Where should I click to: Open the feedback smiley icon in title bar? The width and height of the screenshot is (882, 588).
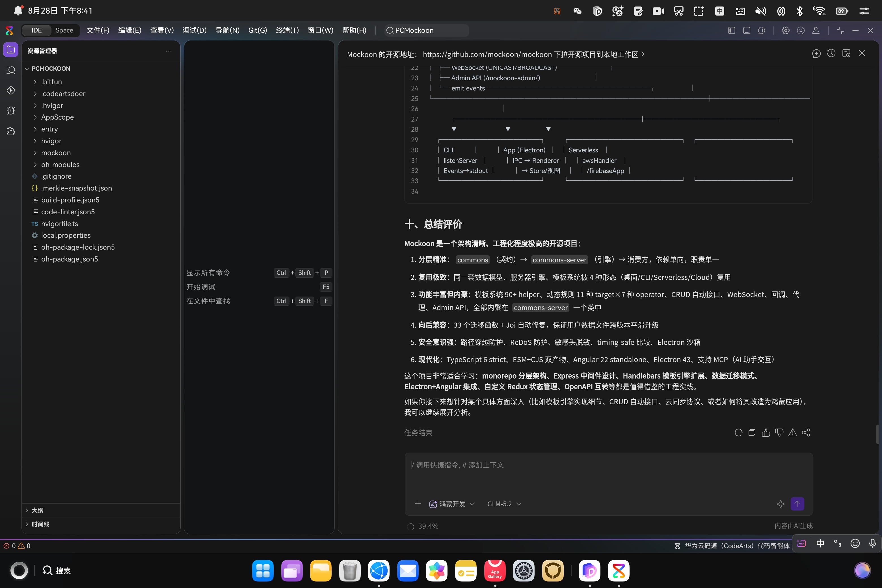click(801, 30)
